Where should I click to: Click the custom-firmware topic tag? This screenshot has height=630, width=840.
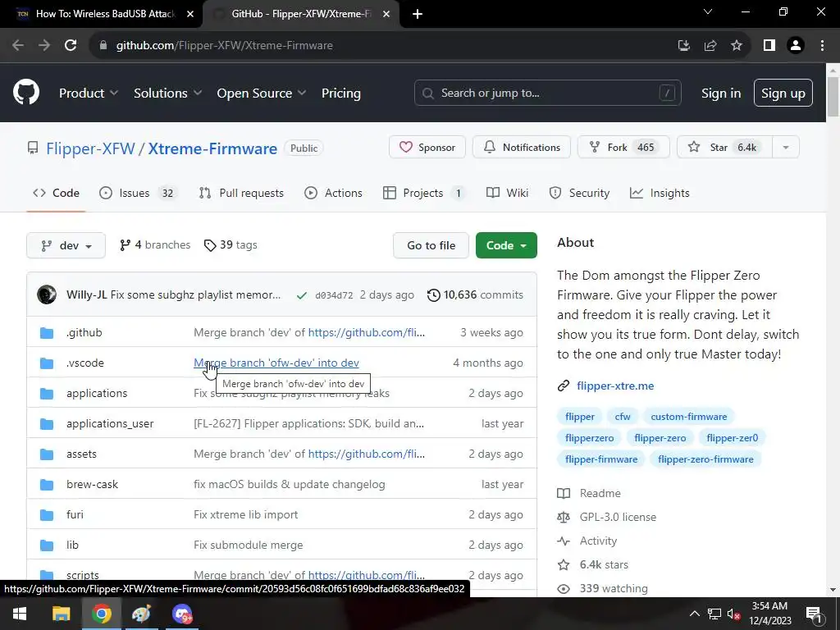coord(688,417)
